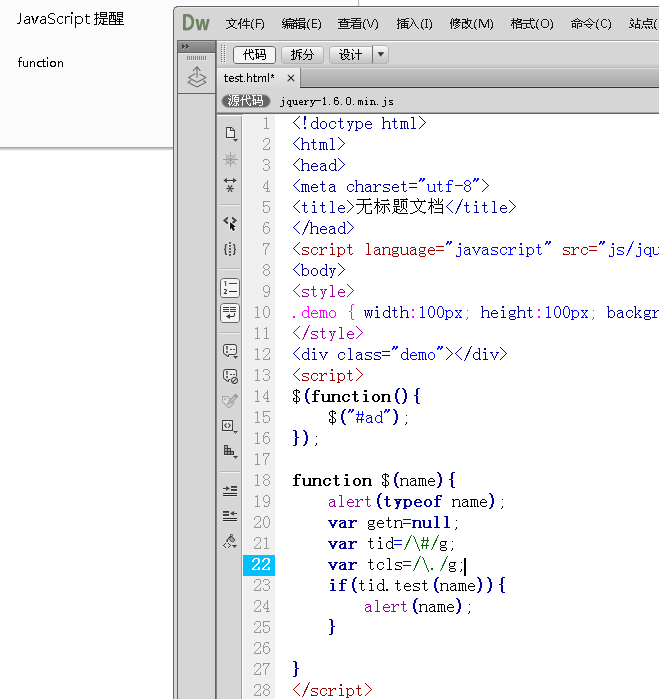Click the 'function' text in alert dialog
Screen dimensions: 659x699
pos(41,62)
